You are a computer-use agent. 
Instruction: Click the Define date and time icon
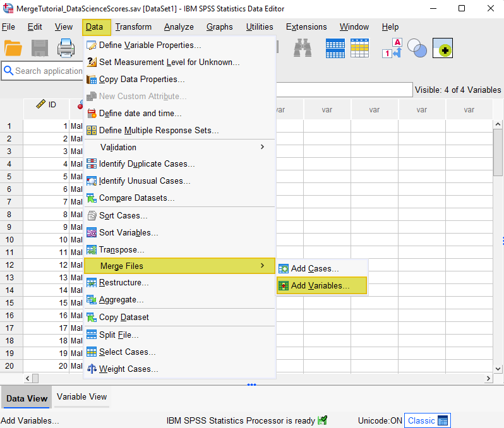click(x=92, y=114)
